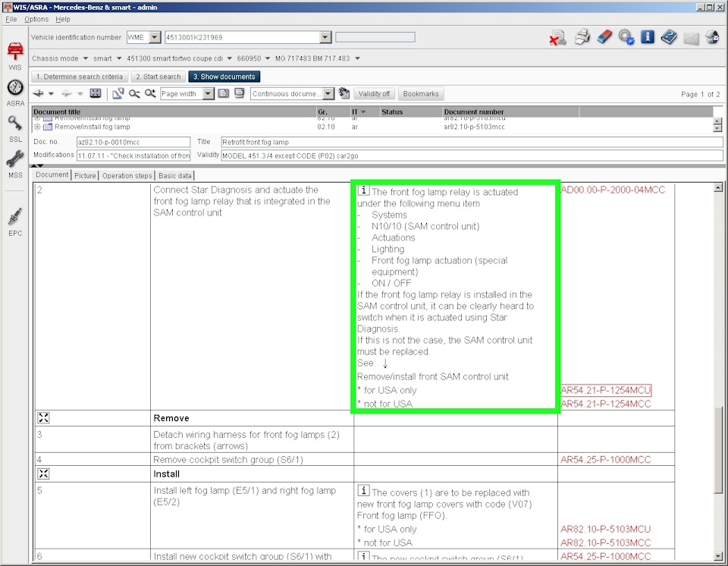Click document scrollbar down arrow

[718, 556]
